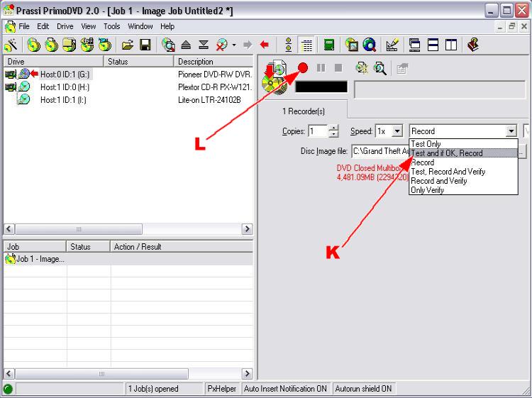Open the View menu
Viewport: 532px width, 398px height.
(x=88, y=26)
